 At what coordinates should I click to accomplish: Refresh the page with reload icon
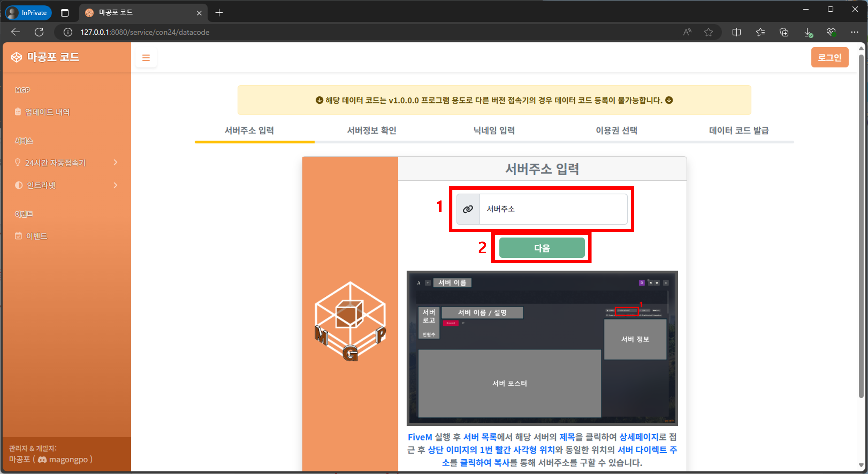39,32
